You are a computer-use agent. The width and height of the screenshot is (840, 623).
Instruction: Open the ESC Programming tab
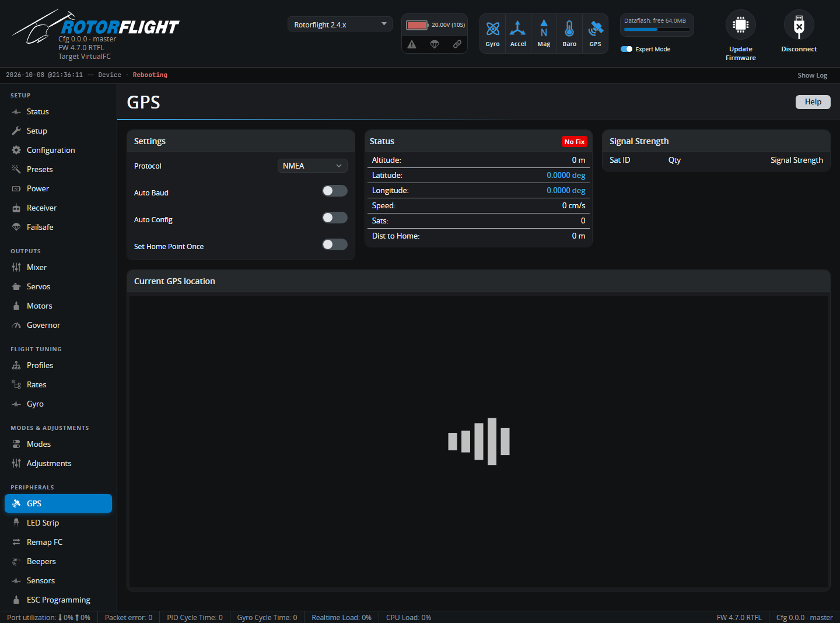click(x=58, y=600)
